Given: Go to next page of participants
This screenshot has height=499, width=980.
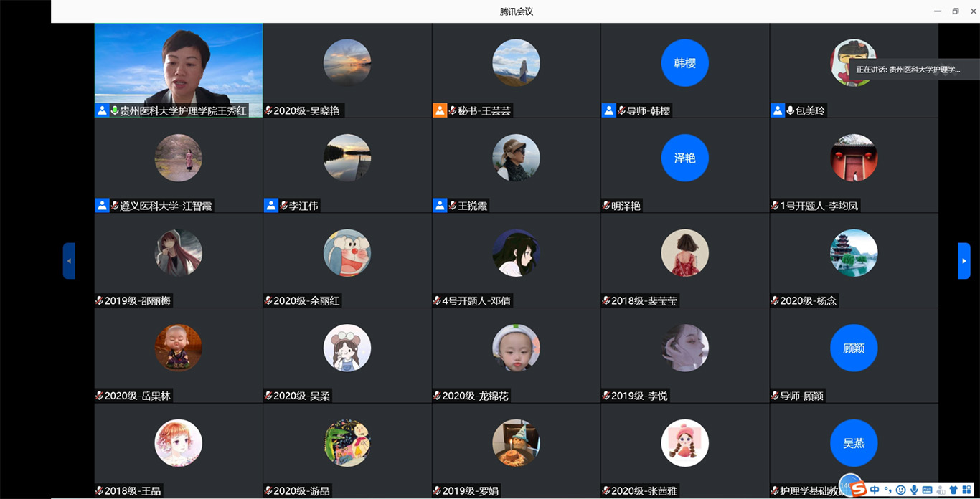Looking at the screenshot, I should pos(964,261).
